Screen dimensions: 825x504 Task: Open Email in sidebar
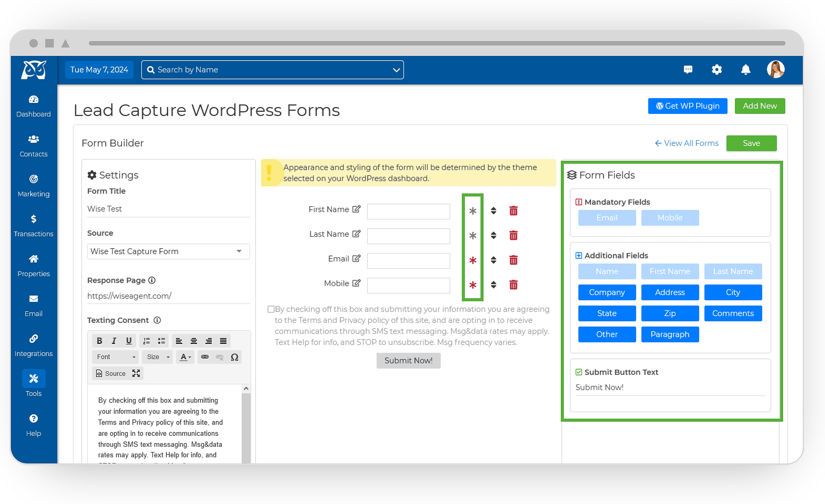click(34, 305)
